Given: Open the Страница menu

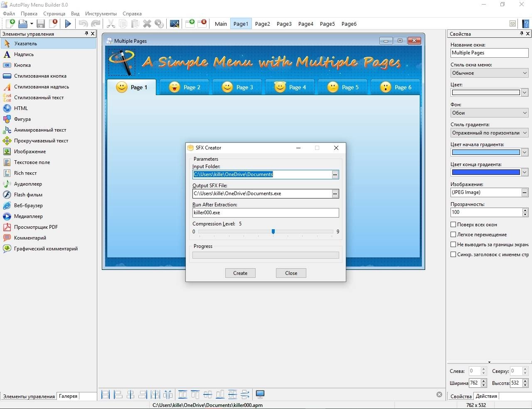Looking at the screenshot, I should click(54, 13).
